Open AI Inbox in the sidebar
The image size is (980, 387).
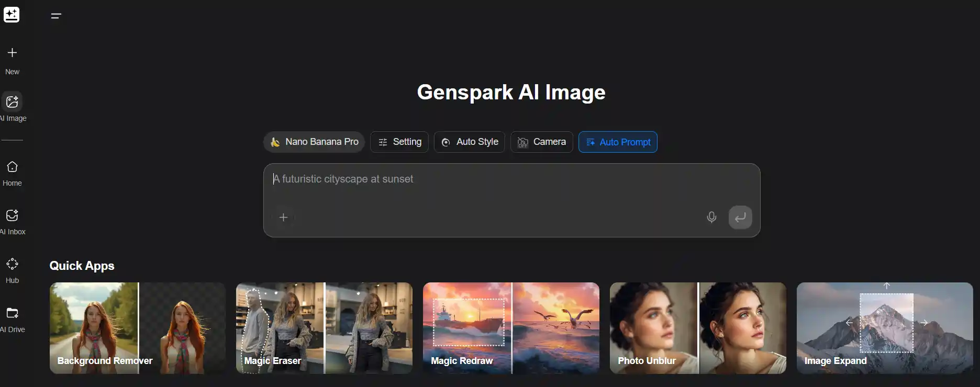point(12,222)
